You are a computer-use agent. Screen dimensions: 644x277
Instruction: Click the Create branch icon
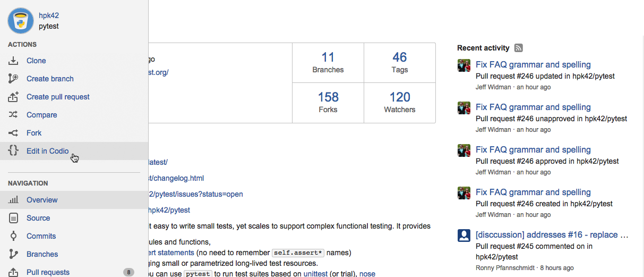tap(14, 79)
